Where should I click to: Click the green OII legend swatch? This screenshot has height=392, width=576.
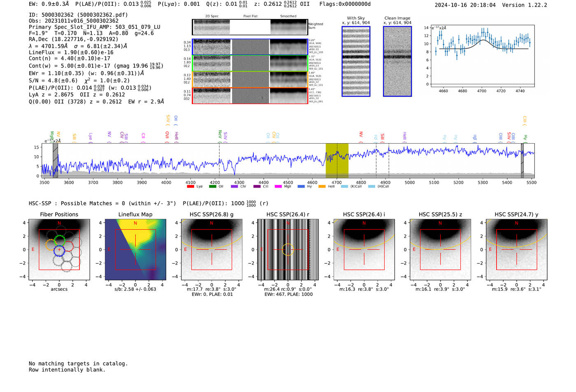coord(212,186)
